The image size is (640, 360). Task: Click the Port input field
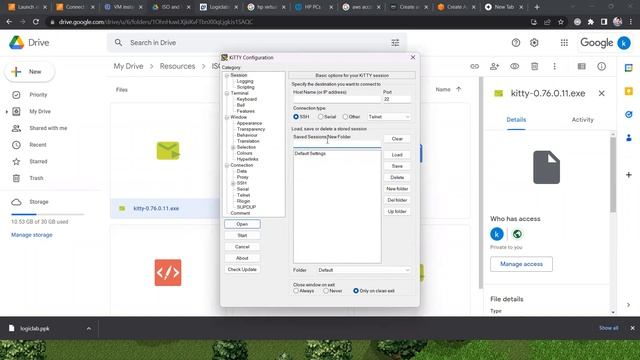(x=396, y=99)
